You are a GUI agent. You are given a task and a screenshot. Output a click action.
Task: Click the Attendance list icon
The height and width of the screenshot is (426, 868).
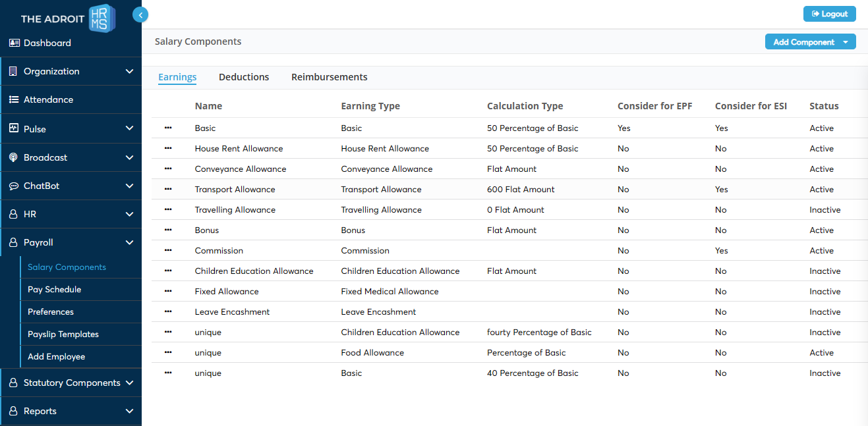(14, 99)
